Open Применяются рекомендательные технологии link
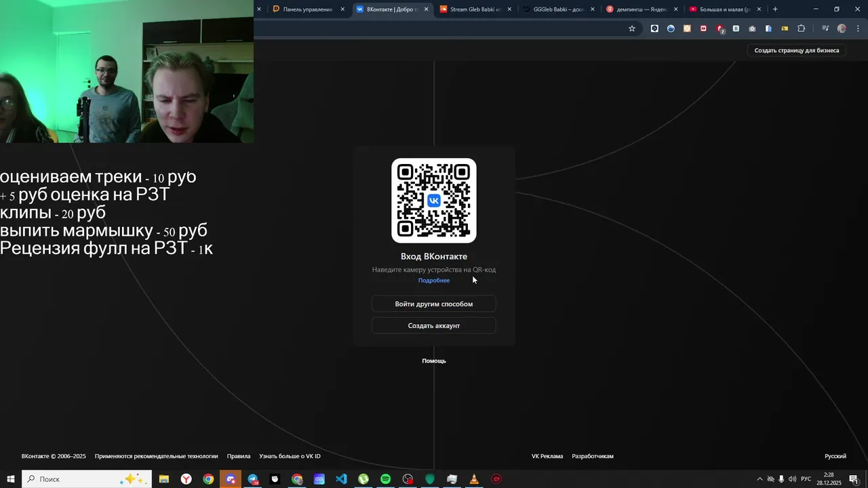This screenshot has width=868, height=488. tap(157, 456)
